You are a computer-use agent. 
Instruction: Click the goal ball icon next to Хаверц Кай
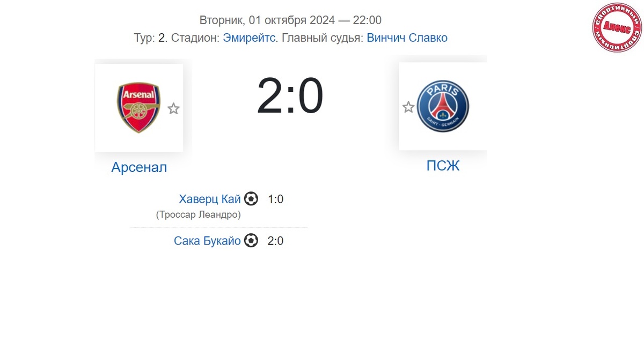[x=251, y=199]
